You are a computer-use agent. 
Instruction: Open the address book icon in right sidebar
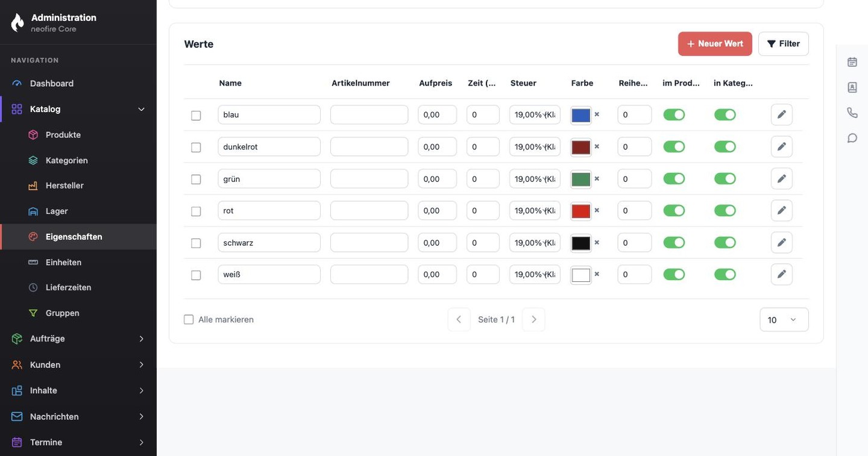click(852, 87)
